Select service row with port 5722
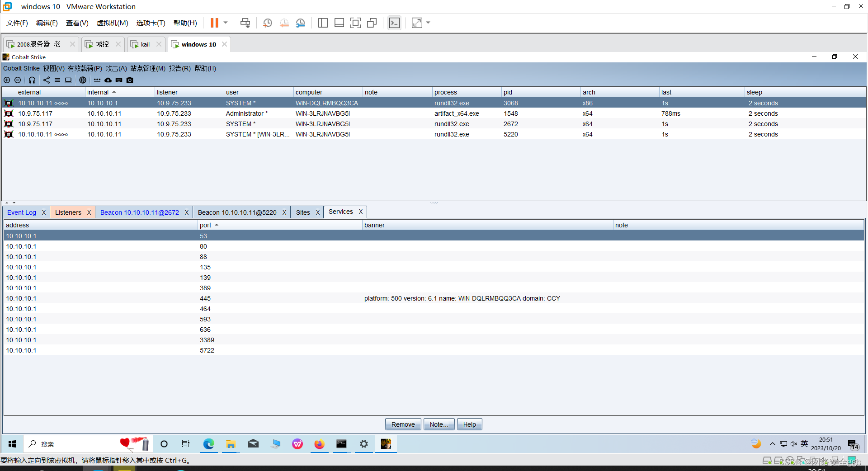Screen dimensions: 868x471 click(434, 350)
